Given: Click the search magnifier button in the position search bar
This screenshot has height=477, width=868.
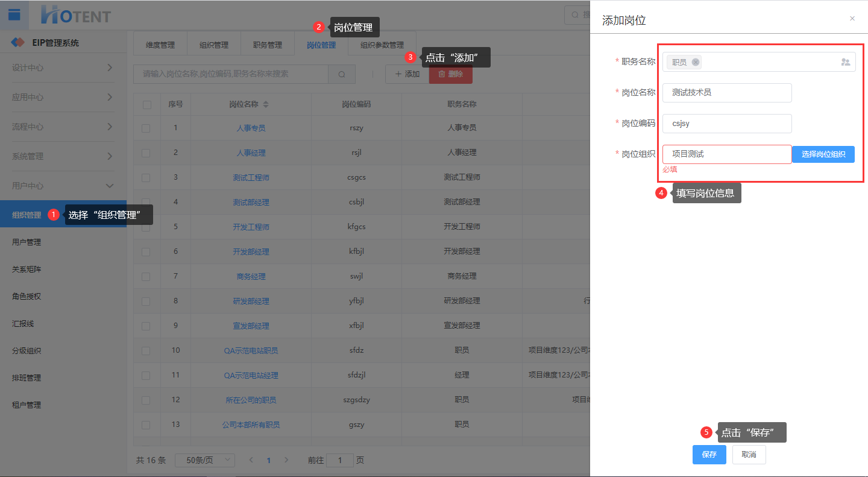Looking at the screenshot, I should [x=342, y=74].
